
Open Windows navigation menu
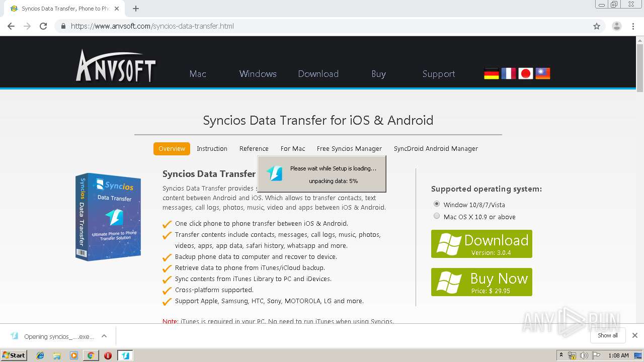(x=258, y=74)
